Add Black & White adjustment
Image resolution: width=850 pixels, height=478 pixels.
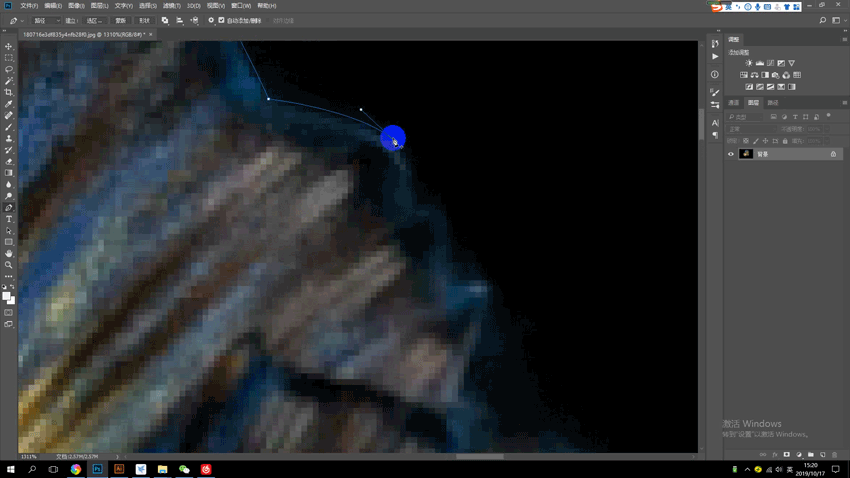click(765, 75)
